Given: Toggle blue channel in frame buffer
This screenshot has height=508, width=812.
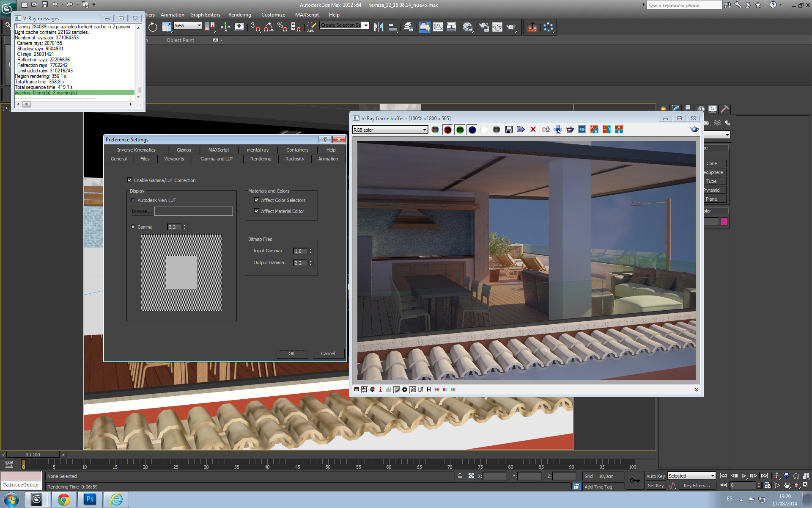Looking at the screenshot, I should point(472,130).
